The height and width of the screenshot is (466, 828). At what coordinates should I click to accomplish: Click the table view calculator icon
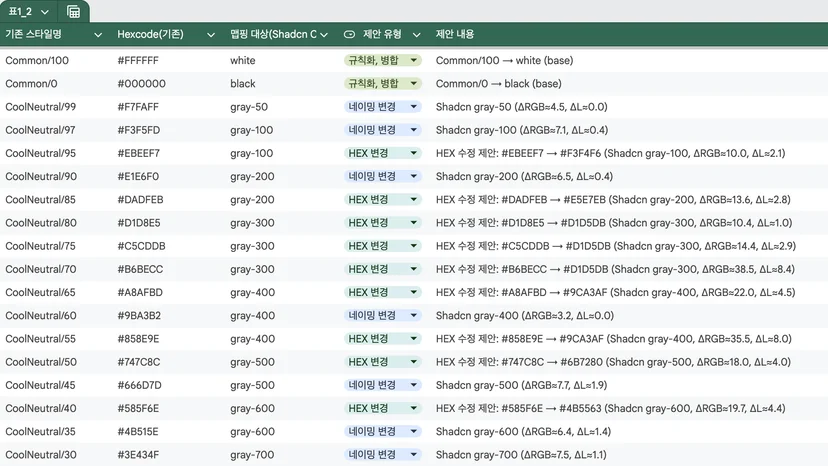73,12
